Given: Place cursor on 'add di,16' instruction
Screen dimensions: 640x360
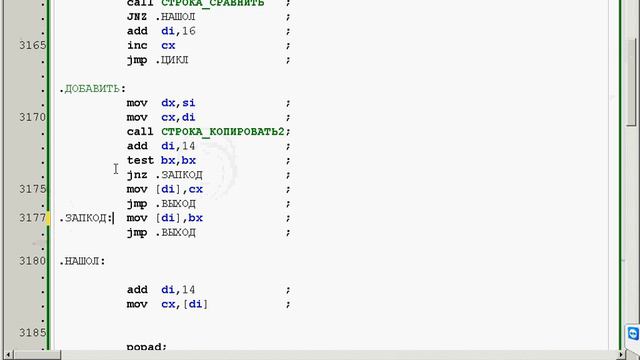Looking at the screenshot, I should (161, 31).
